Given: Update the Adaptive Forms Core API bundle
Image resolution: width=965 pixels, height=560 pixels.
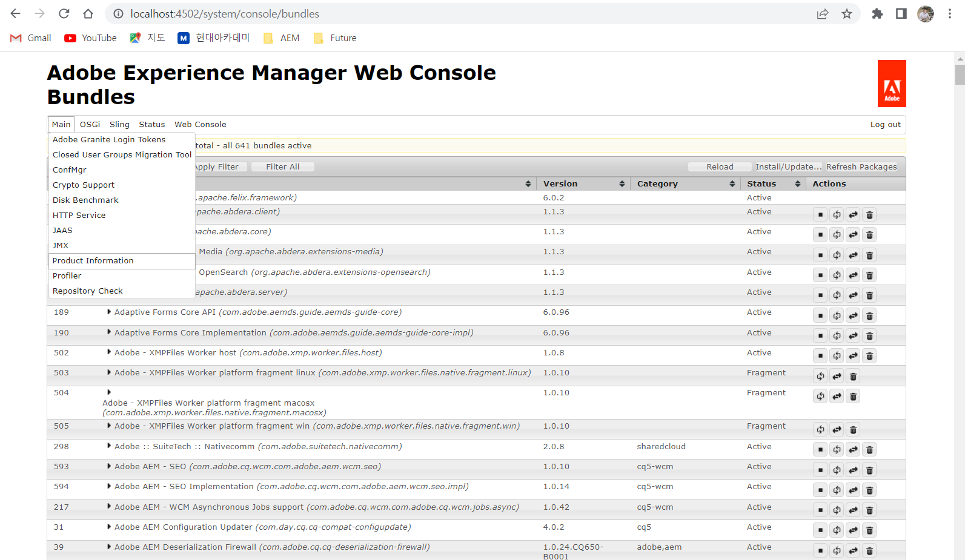Looking at the screenshot, I should 853,315.
